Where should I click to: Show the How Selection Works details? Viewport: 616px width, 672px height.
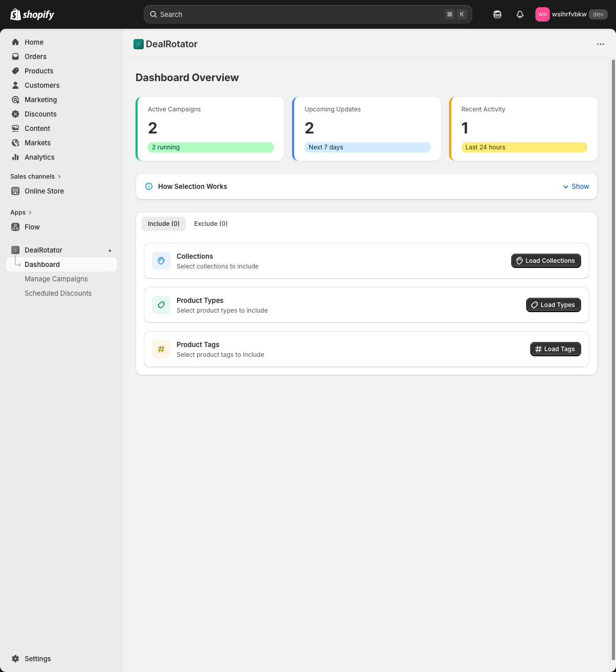[576, 186]
